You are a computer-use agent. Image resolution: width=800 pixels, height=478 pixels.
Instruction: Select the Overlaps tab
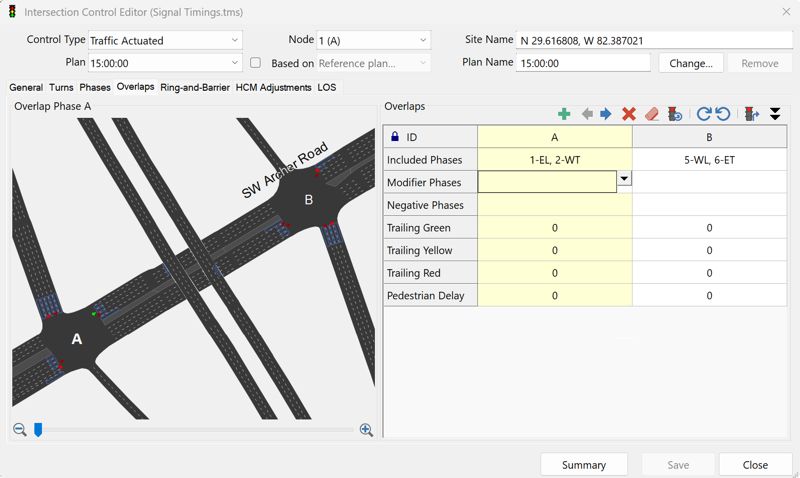tap(135, 87)
